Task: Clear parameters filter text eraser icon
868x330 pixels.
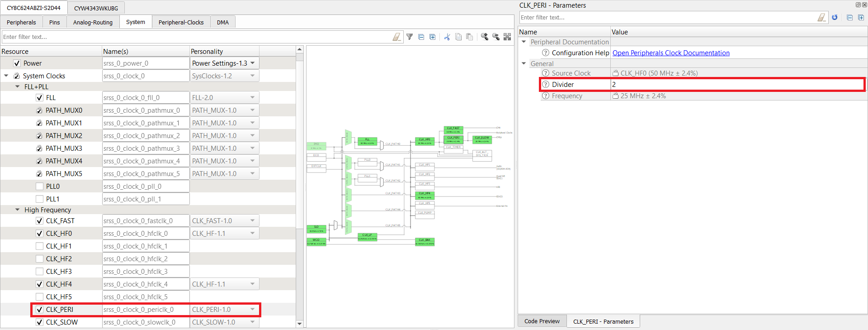Action: click(x=822, y=18)
